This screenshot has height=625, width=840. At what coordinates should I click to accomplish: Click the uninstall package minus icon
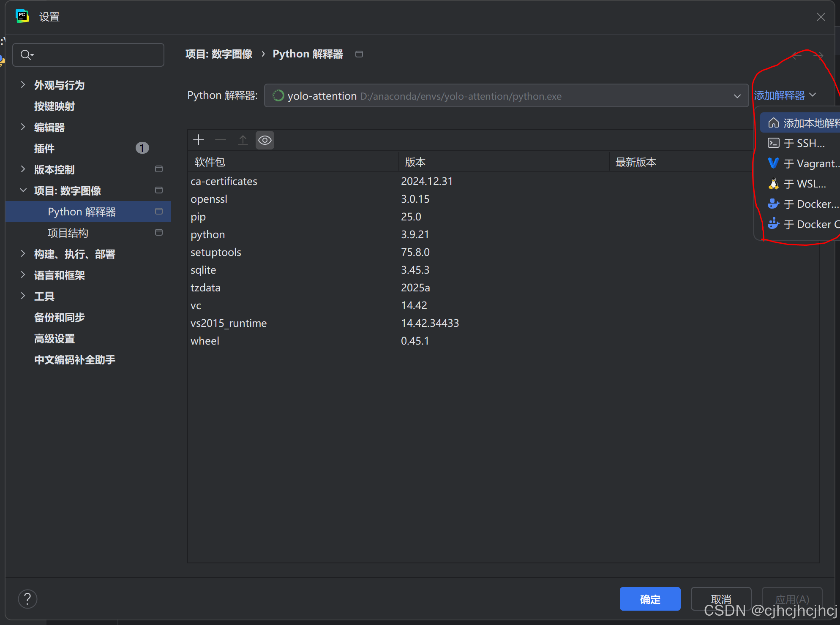(x=221, y=140)
